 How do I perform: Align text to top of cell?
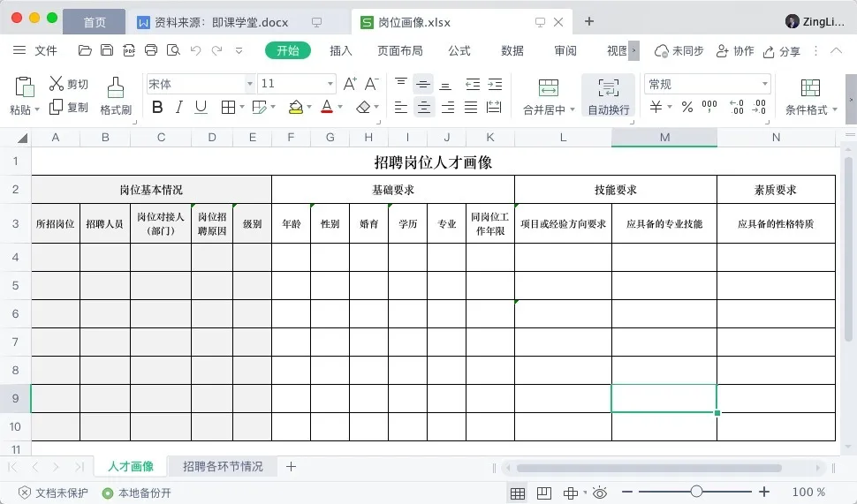[400, 84]
